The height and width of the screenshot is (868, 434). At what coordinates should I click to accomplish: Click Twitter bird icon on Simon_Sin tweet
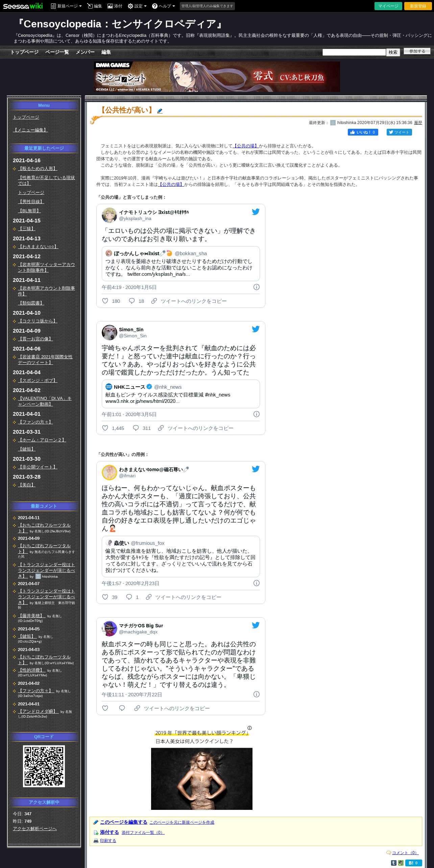coord(256,329)
